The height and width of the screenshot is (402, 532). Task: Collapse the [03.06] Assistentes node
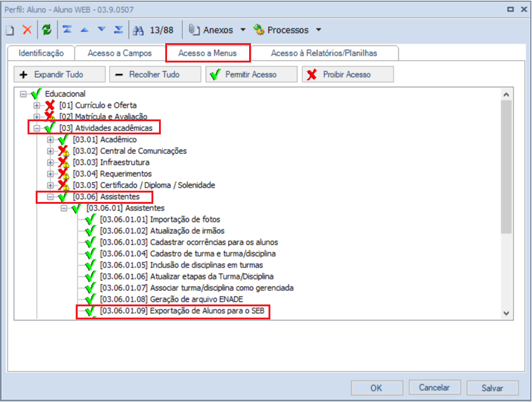[x=50, y=196]
